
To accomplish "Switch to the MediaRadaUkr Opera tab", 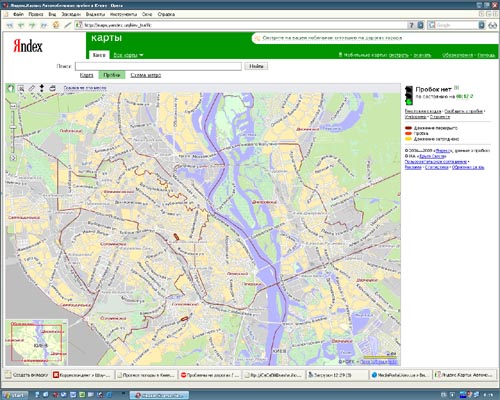I will pyautogui.click(x=401, y=375).
